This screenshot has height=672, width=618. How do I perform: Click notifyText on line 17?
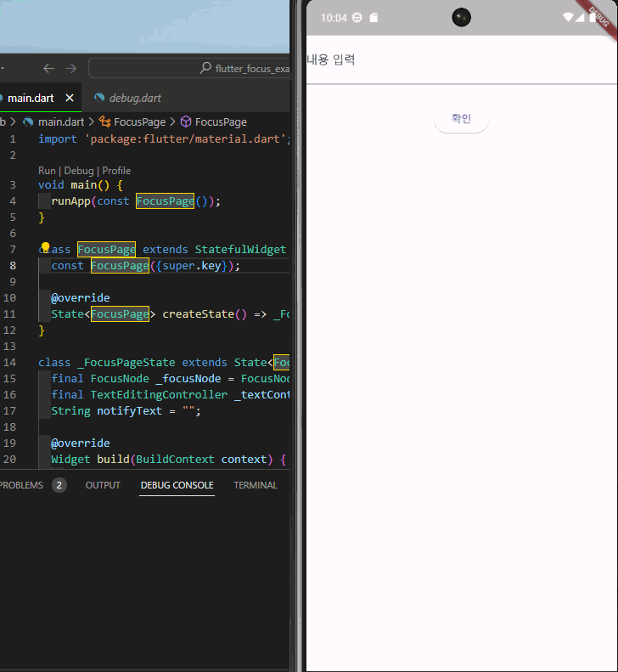(x=129, y=411)
